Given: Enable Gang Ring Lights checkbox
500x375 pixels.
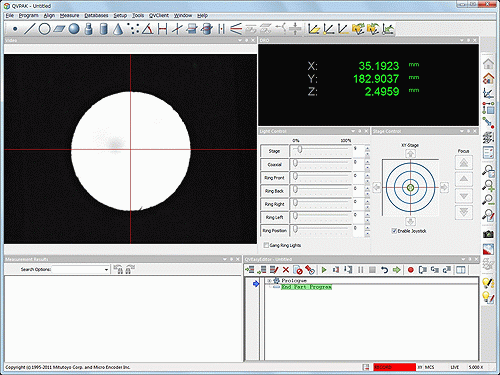Looking at the screenshot, I should (x=266, y=245).
